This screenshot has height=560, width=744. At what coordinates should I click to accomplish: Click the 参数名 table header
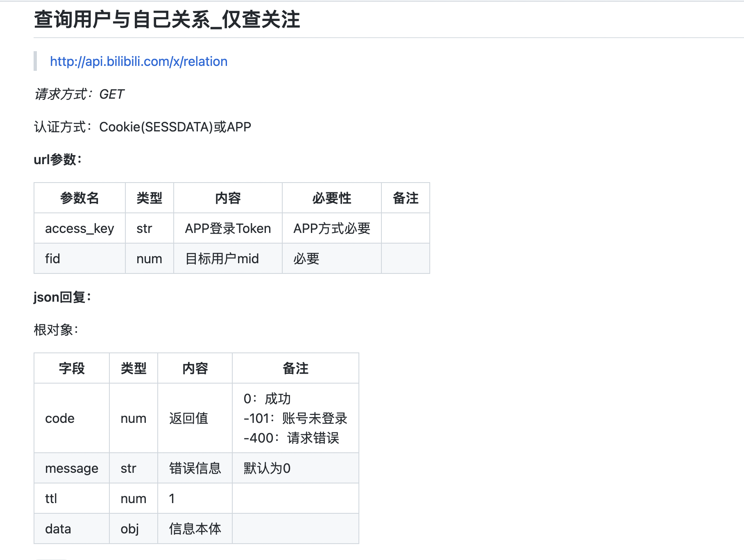[79, 198]
